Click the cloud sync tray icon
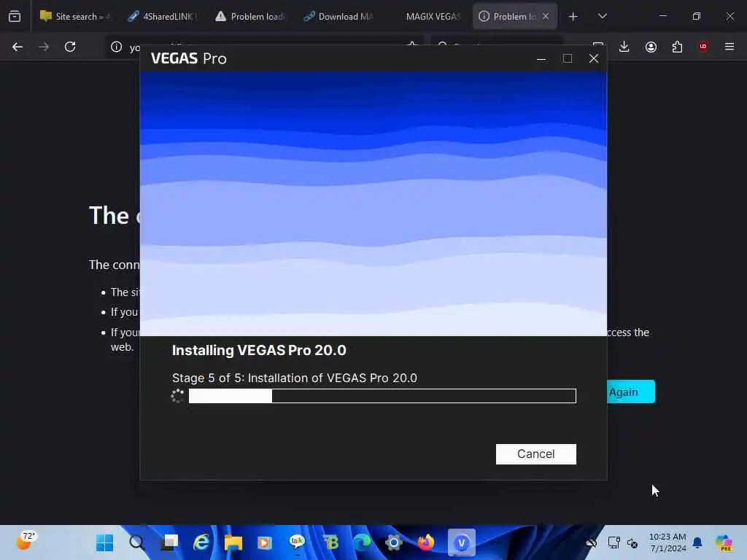 (591, 542)
